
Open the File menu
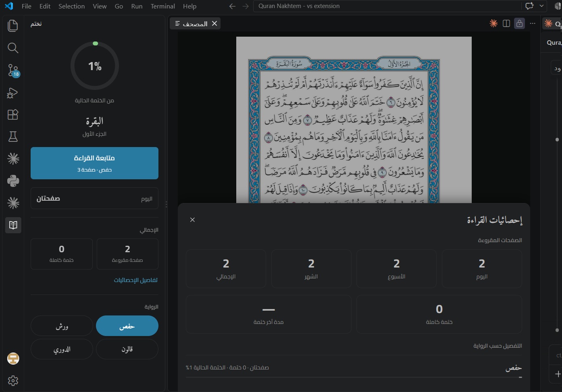coord(27,6)
